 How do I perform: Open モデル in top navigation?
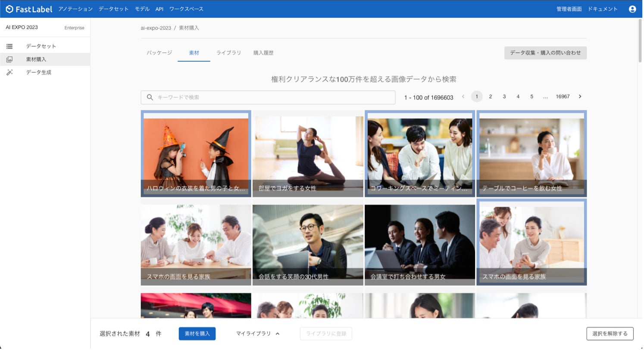(142, 9)
